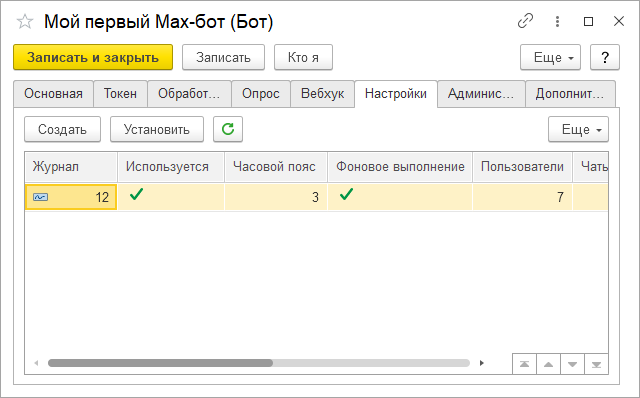The width and height of the screenshot is (640, 398).
Task: Sort by the Часовой пояс column header
Action: click(276, 167)
